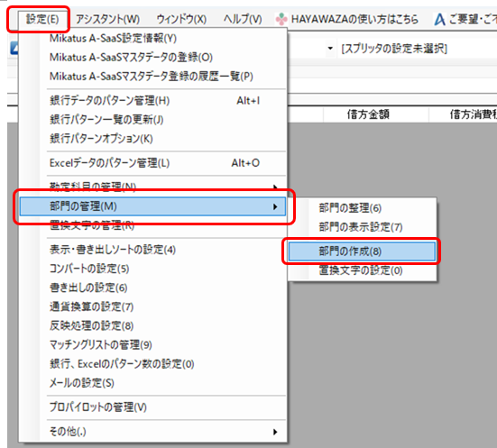Select 置換文字の設定(0) submenu entry
The height and width of the screenshot is (448, 497).
(x=362, y=270)
